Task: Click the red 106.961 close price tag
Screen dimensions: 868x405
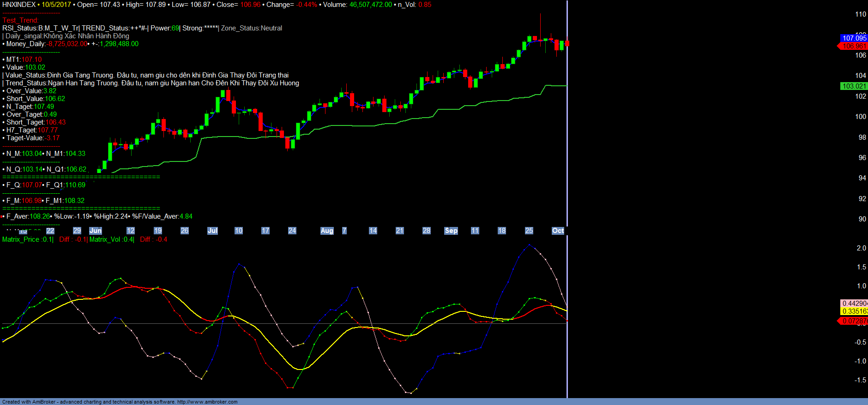Action: (854, 46)
